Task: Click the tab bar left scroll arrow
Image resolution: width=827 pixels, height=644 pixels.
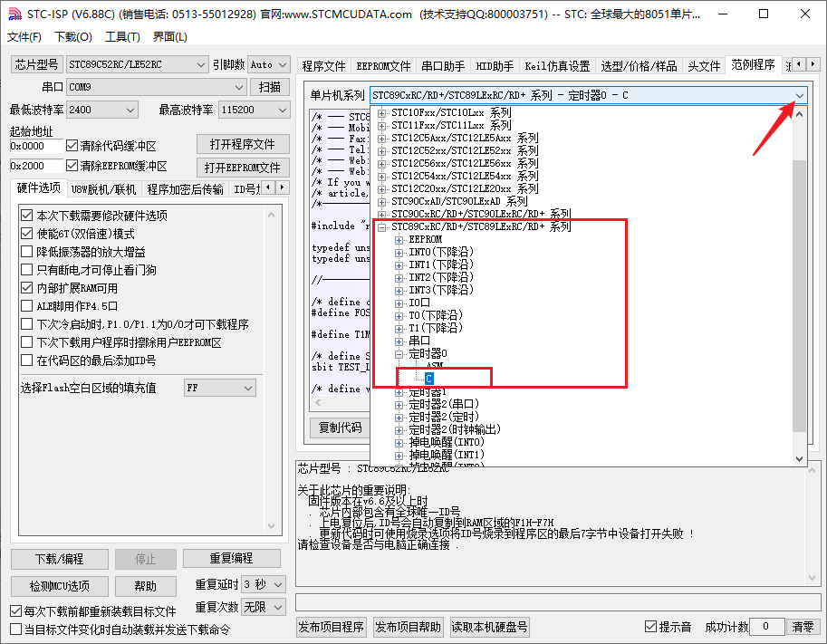Action: coord(799,64)
